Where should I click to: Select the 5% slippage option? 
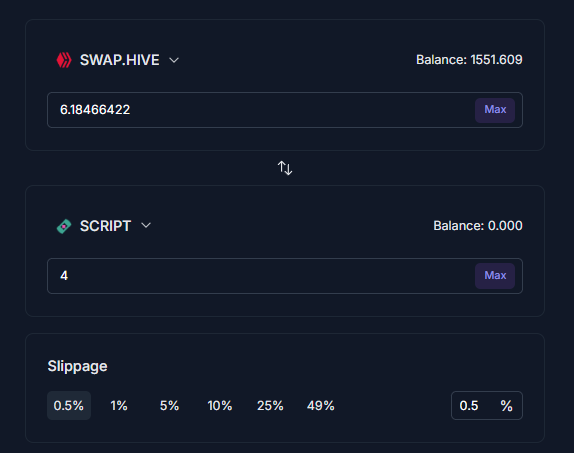point(169,405)
